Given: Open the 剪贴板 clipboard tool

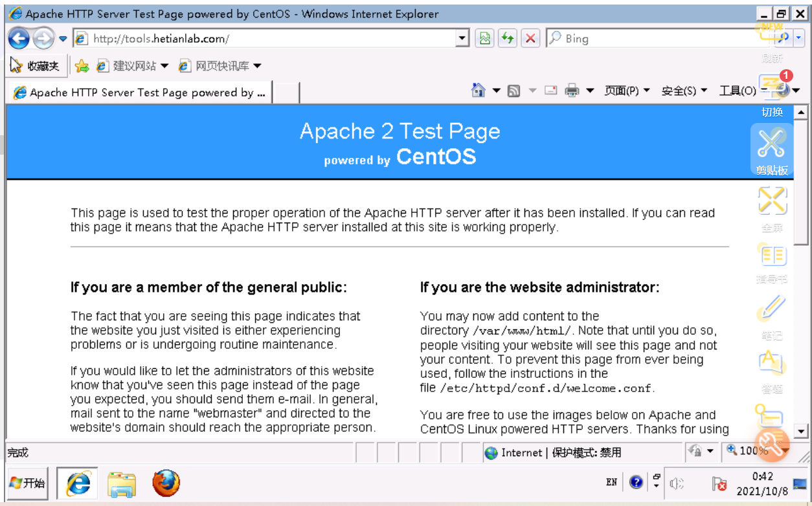Looking at the screenshot, I should click(772, 151).
